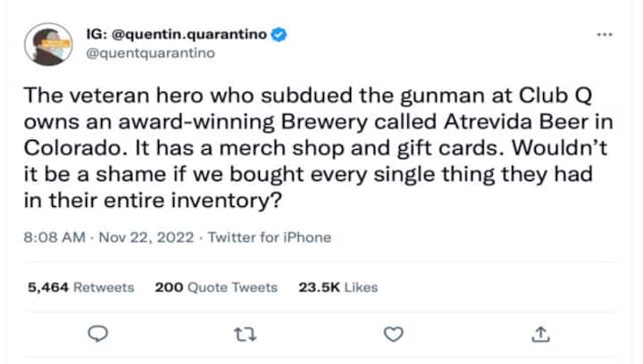View the 5,464 Retweets list
Screen dimensions: 643x364
[80, 287]
